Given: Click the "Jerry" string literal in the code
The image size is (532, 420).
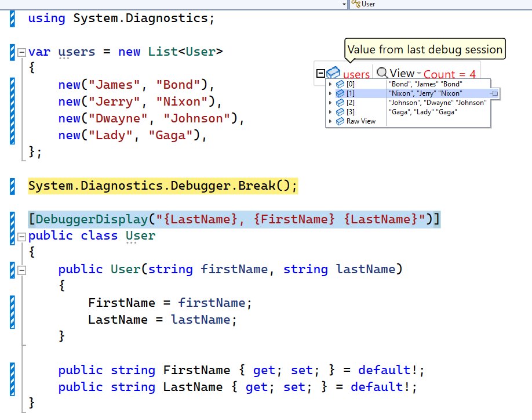Looking at the screenshot, I should pyautogui.click(x=114, y=102).
